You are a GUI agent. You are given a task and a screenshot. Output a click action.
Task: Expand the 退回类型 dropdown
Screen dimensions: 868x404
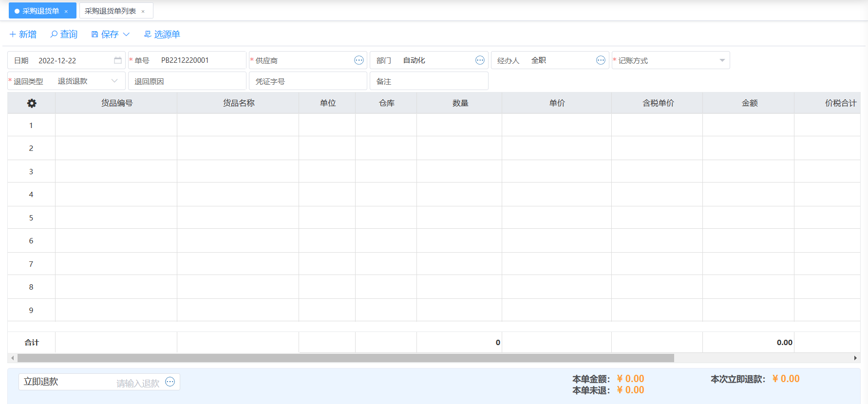pos(114,81)
